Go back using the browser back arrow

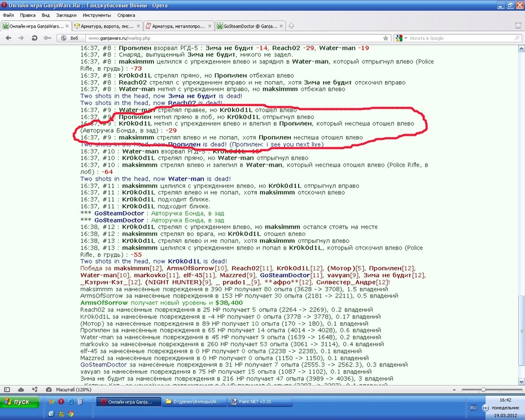(8, 38)
